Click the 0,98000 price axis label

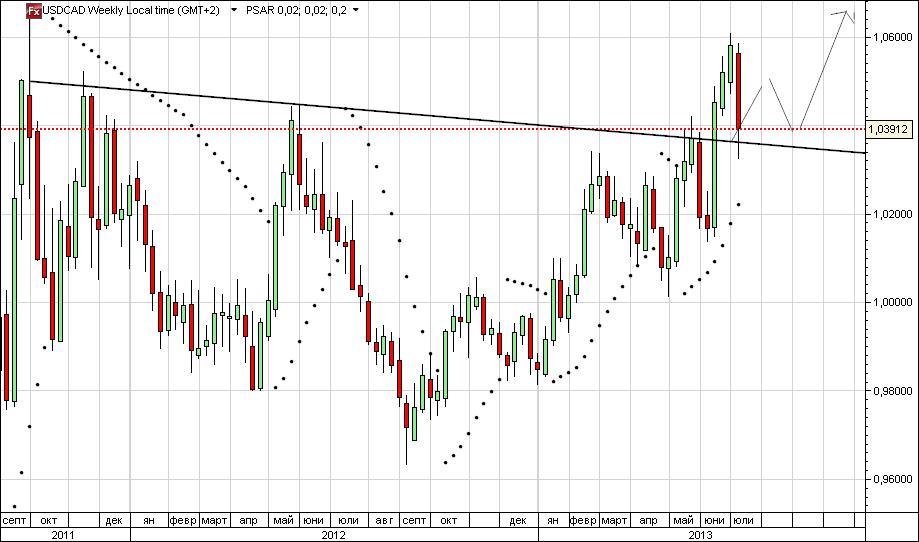tap(893, 391)
